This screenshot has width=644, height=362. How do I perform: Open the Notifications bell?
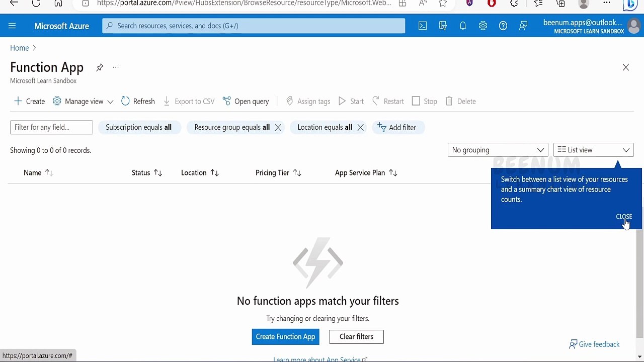(463, 26)
